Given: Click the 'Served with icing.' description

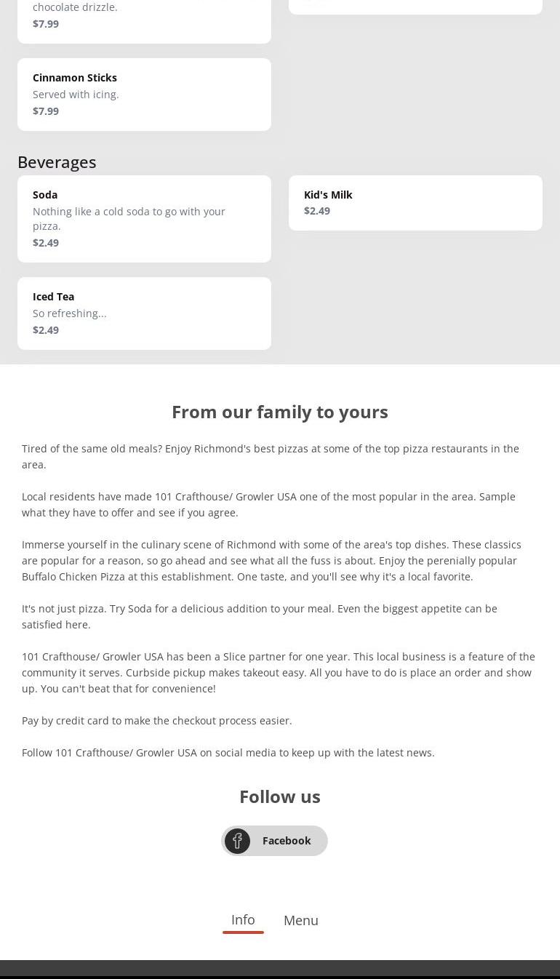Looking at the screenshot, I should (x=76, y=95).
